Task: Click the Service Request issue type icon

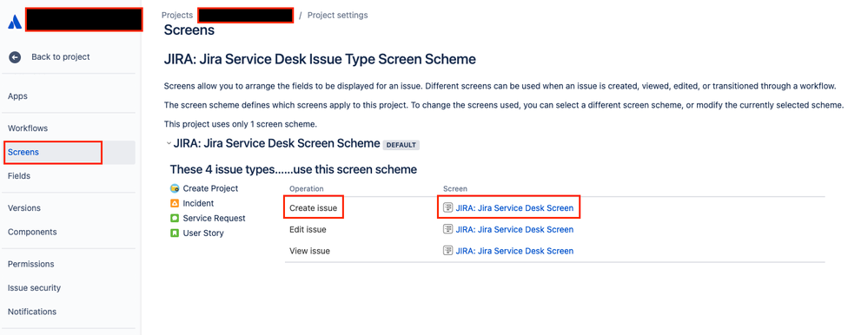Action: click(175, 219)
